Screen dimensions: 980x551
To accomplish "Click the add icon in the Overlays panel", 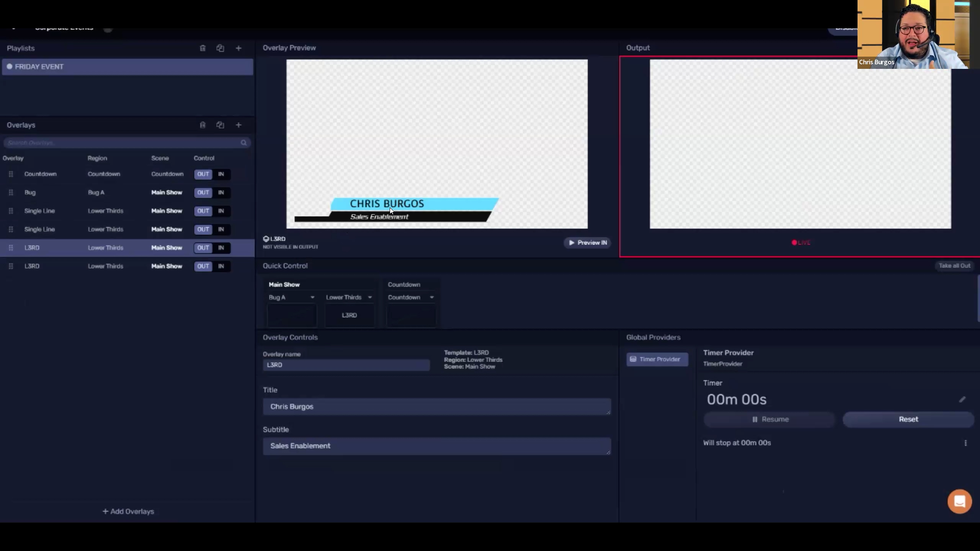I will click(x=238, y=125).
